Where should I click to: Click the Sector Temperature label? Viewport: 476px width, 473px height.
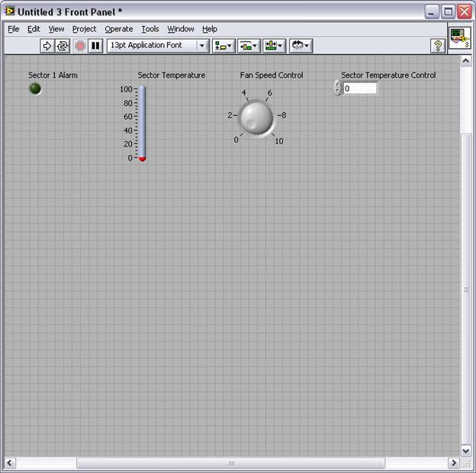(x=172, y=75)
